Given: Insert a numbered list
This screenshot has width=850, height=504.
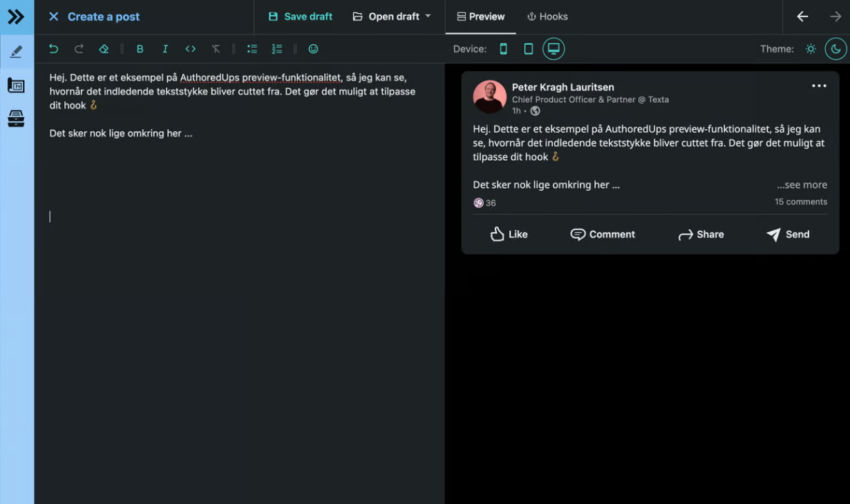Looking at the screenshot, I should [x=277, y=49].
